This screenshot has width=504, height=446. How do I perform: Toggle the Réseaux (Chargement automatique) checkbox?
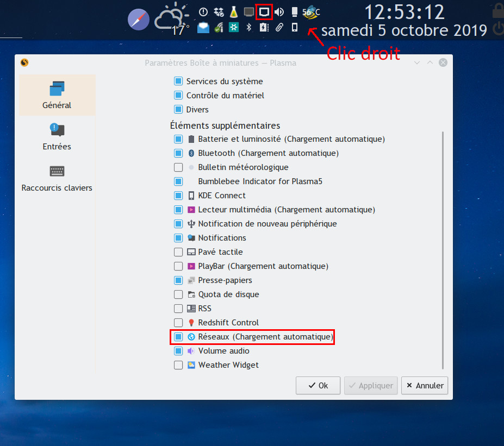pos(178,336)
